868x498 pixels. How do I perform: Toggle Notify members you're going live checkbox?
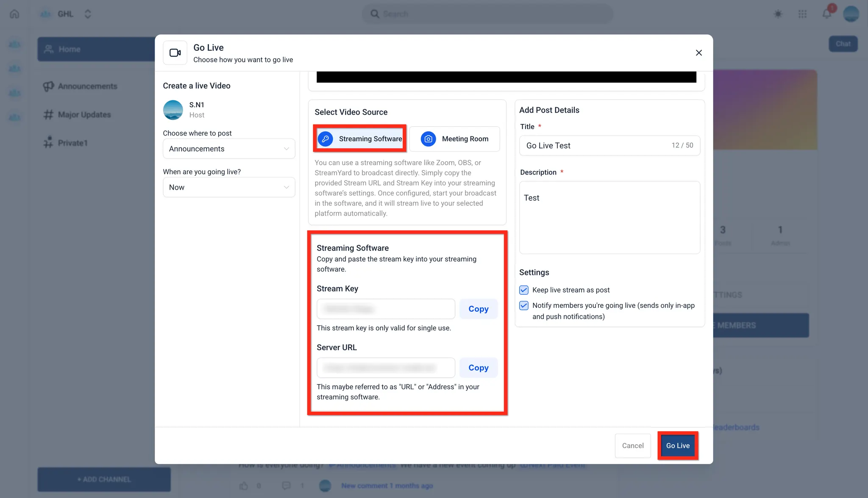point(524,306)
